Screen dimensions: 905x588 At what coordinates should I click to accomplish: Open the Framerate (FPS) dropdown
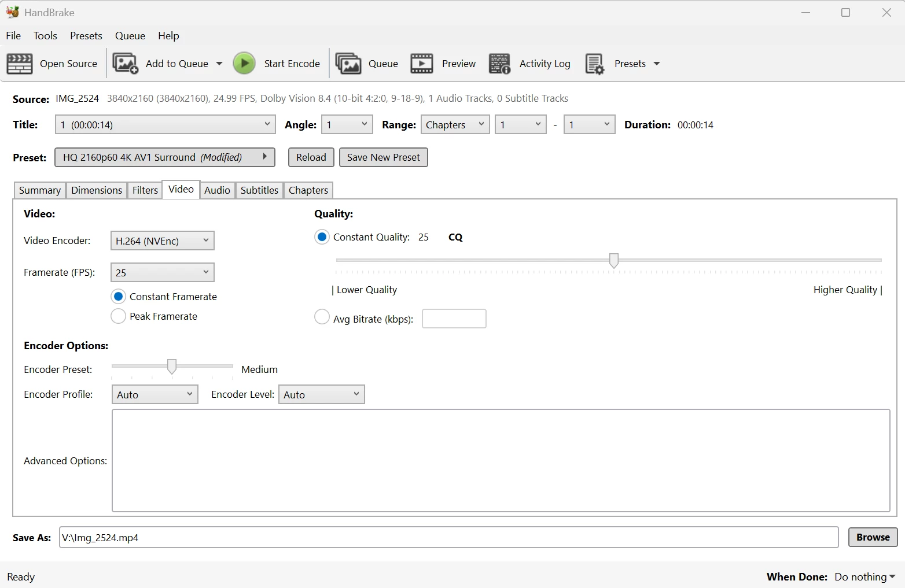(x=163, y=272)
